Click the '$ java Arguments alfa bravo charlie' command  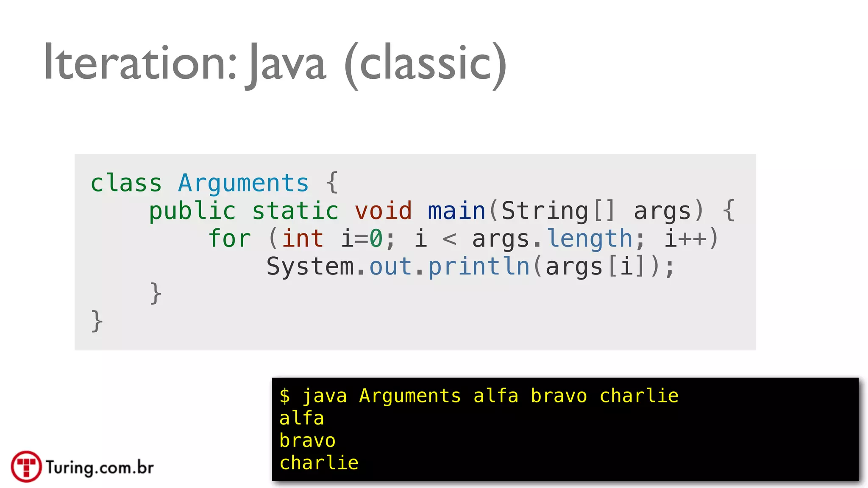[x=479, y=396]
